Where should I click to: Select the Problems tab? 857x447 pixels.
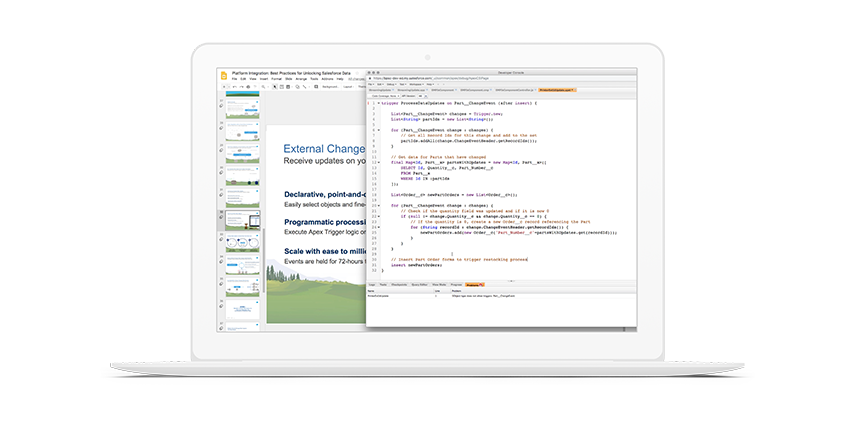point(474,285)
